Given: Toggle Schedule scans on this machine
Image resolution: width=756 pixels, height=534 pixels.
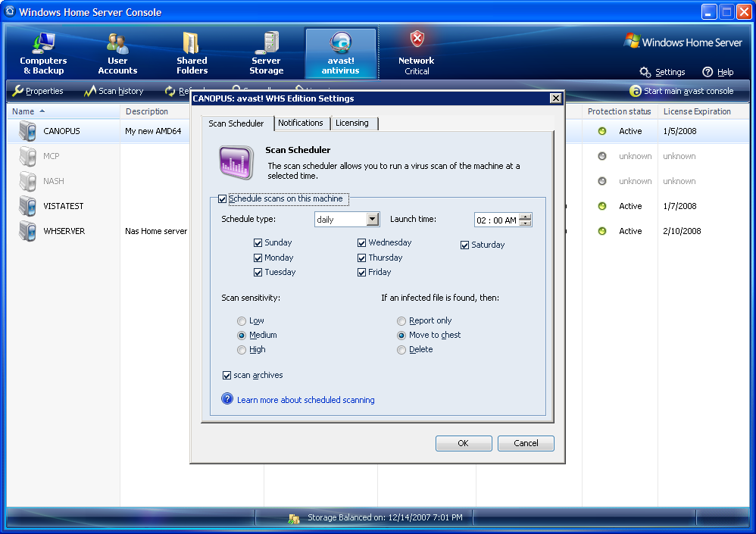Looking at the screenshot, I should click(222, 198).
